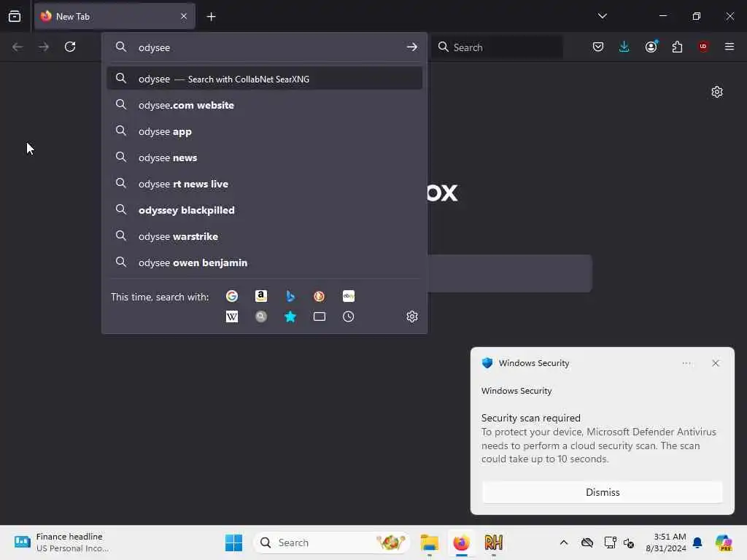Choose suggestion 'odysee app'
The width and height of the screenshot is (747, 560).
264,131
